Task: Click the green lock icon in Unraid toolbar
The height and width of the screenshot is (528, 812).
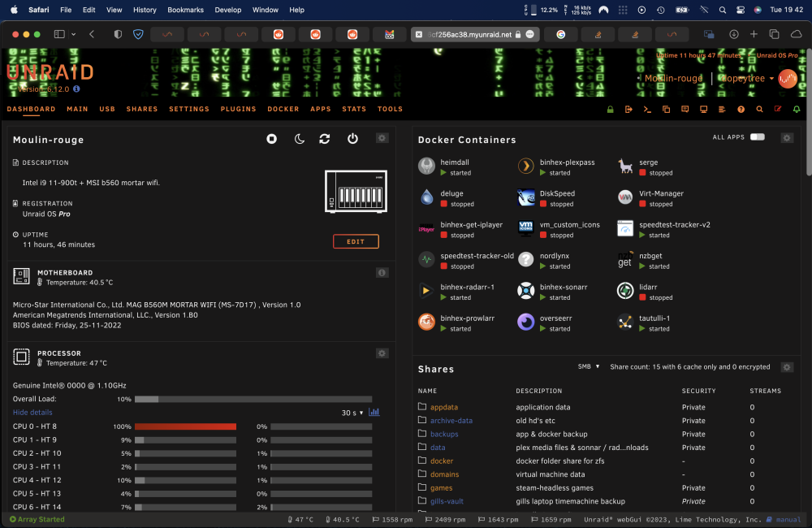Action: tap(610, 110)
